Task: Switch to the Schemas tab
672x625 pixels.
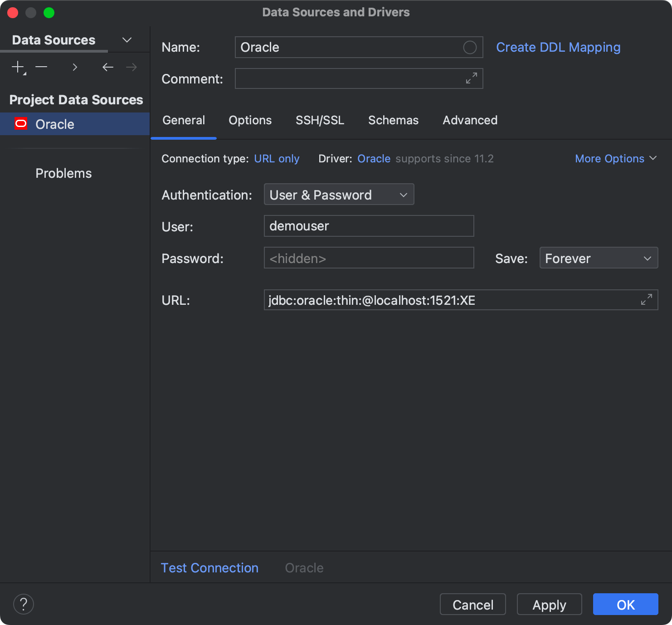Action: click(393, 120)
